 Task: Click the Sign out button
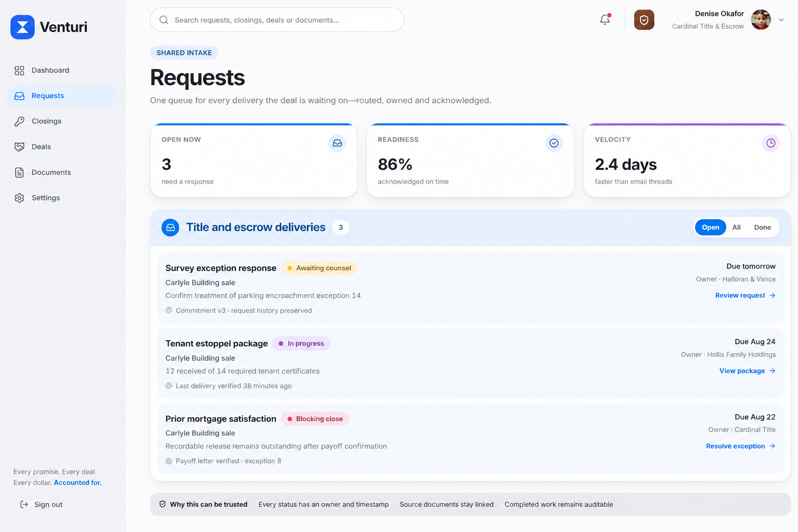[41, 504]
